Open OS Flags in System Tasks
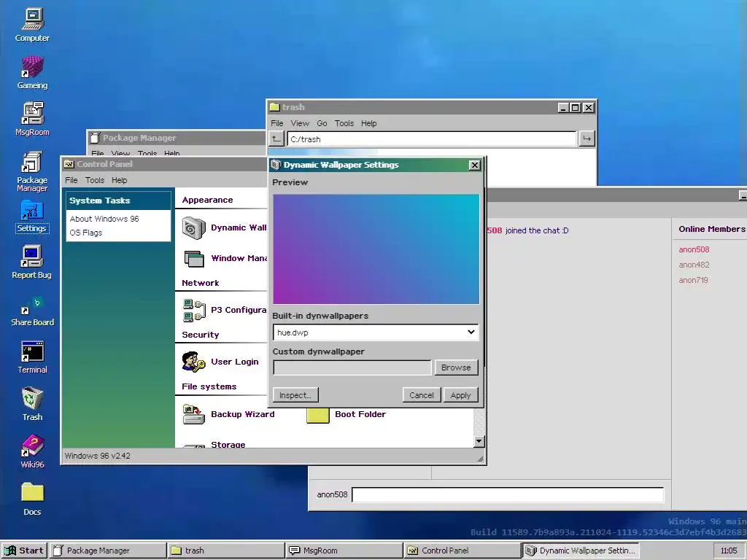 tap(86, 233)
